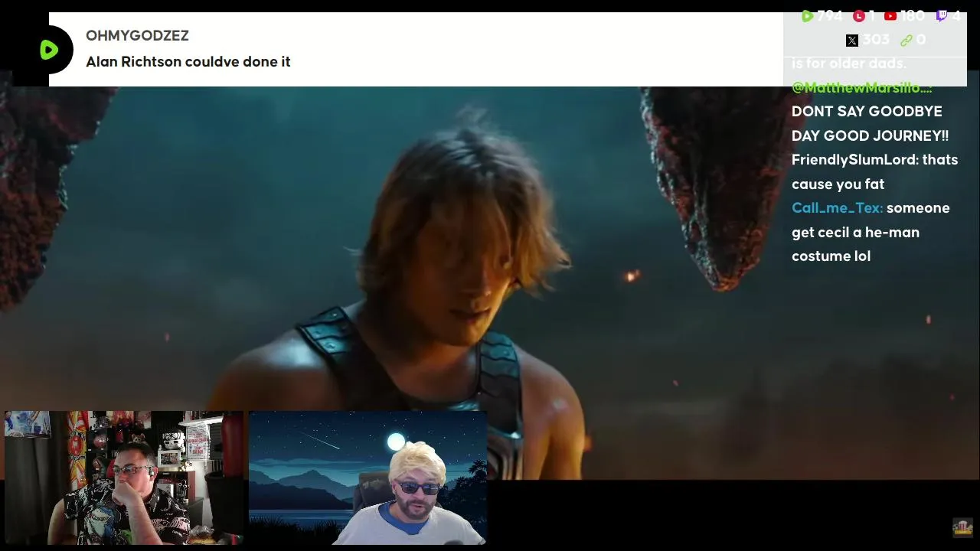Click the X logo beside 303
Image resolution: width=980 pixels, height=551 pixels.
tap(852, 41)
